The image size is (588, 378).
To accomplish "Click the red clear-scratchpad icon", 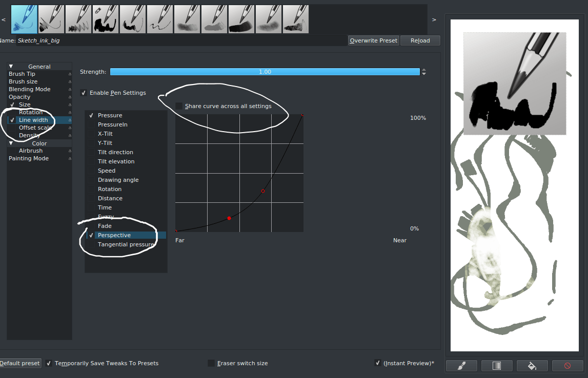I will click(x=567, y=365).
